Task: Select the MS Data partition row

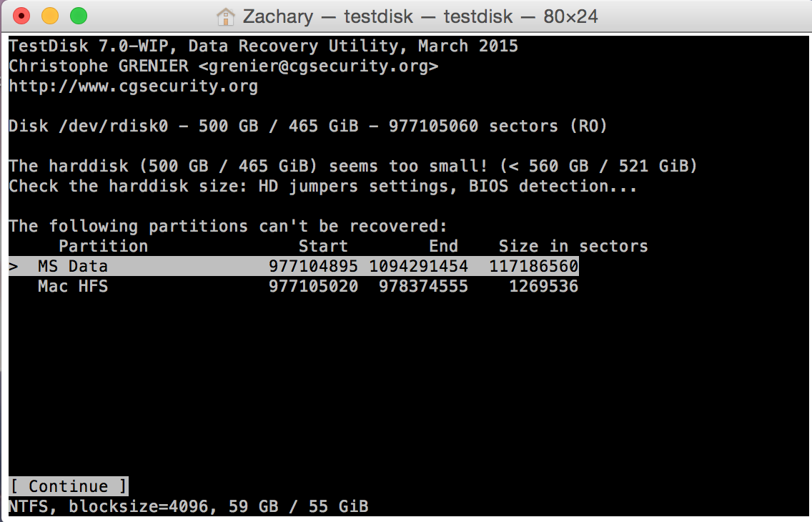Action: click(x=294, y=266)
